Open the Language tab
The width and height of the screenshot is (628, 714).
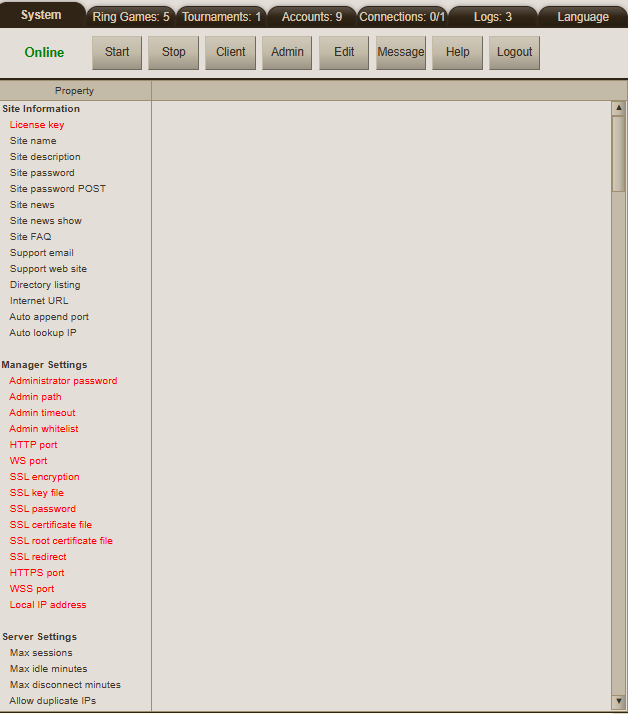point(582,17)
